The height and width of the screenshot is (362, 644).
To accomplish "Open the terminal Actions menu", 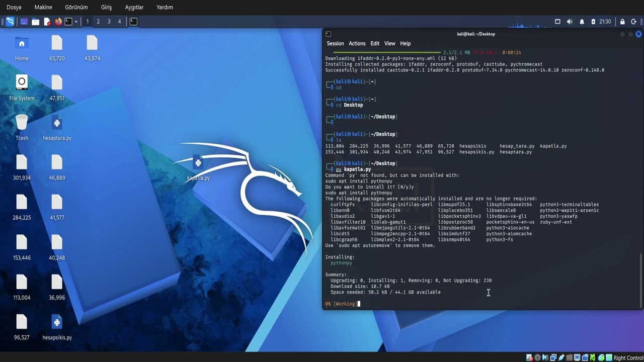I will (357, 43).
